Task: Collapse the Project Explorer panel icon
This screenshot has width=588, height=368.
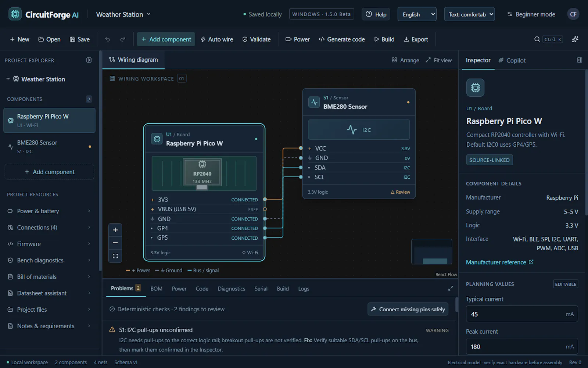Action: pos(89,60)
